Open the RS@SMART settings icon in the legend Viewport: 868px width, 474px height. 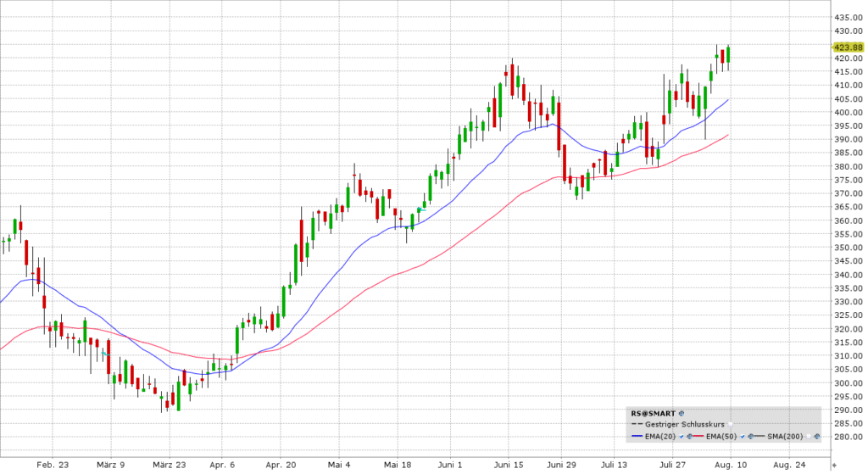point(682,414)
